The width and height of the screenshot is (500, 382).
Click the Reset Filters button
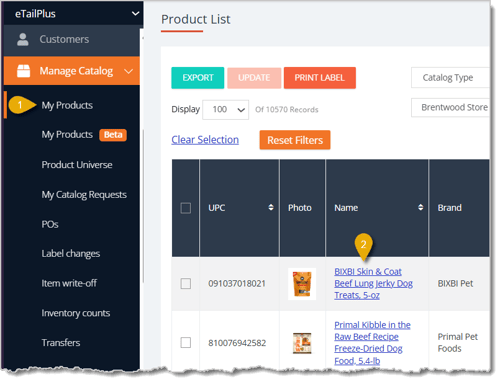(295, 140)
